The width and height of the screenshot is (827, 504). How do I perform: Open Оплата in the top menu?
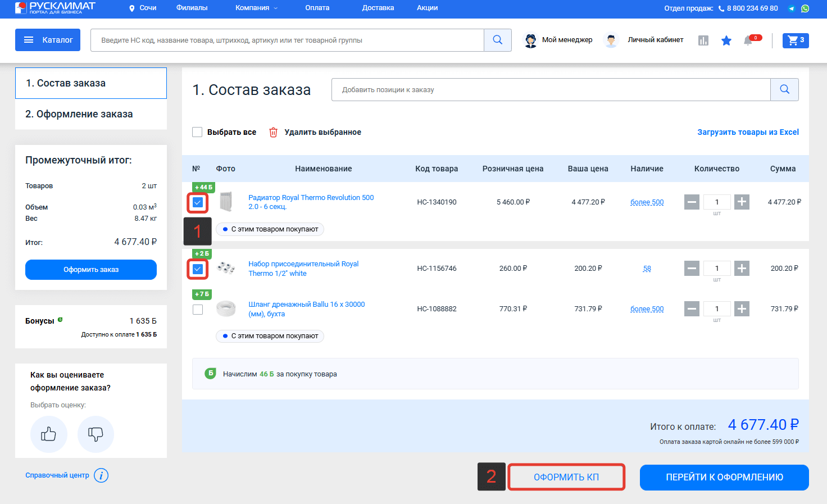coord(317,8)
